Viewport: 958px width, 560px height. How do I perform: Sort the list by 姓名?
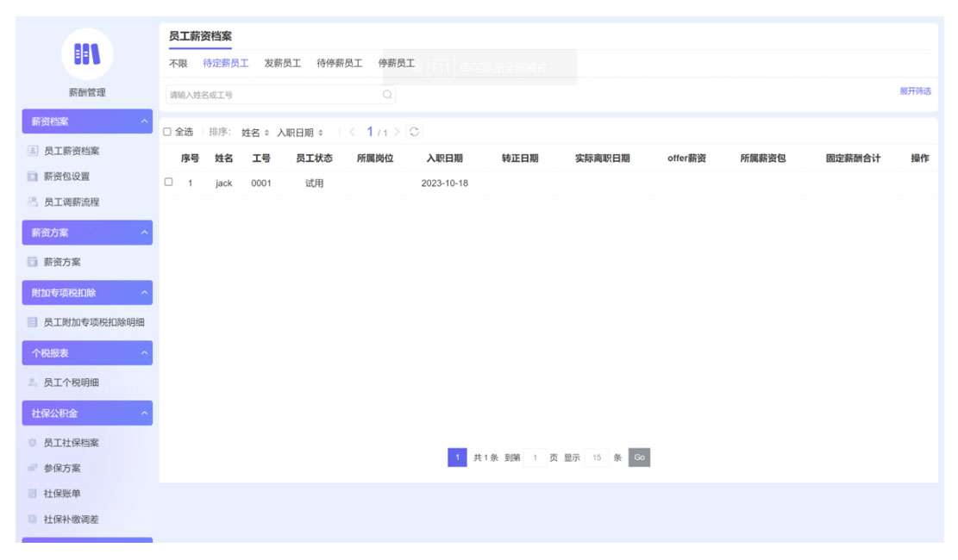pyautogui.click(x=255, y=133)
